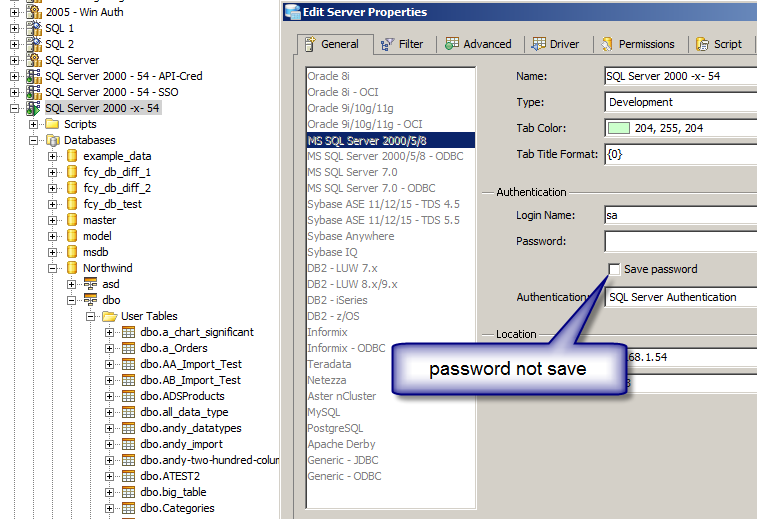757x519 pixels.
Task: Select MS SQL Server 7.0 - ODBC entry
Action: [x=391, y=188]
